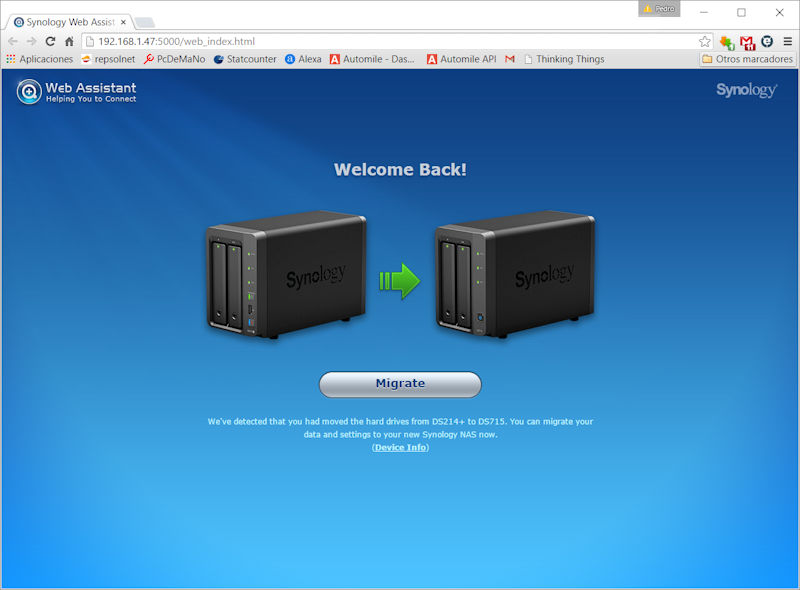
Task: Go forward with the browser forward arrow
Action: point(31,41)
